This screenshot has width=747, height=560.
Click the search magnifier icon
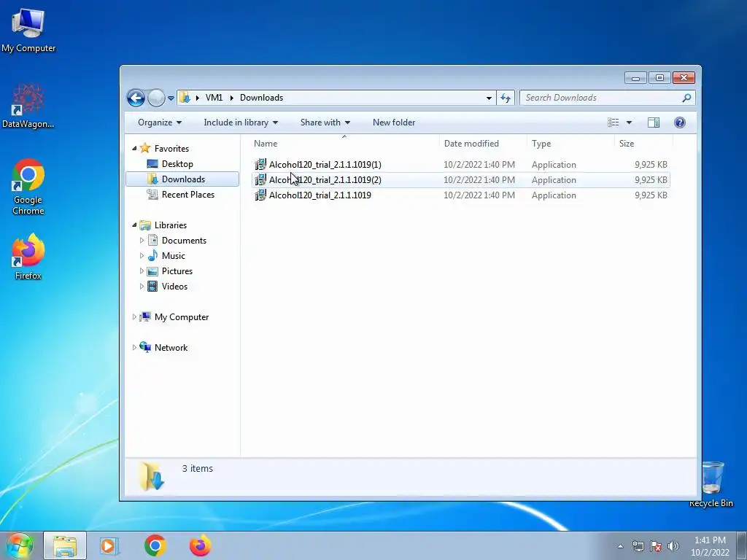pyautogui.click(x=686, y=98)
